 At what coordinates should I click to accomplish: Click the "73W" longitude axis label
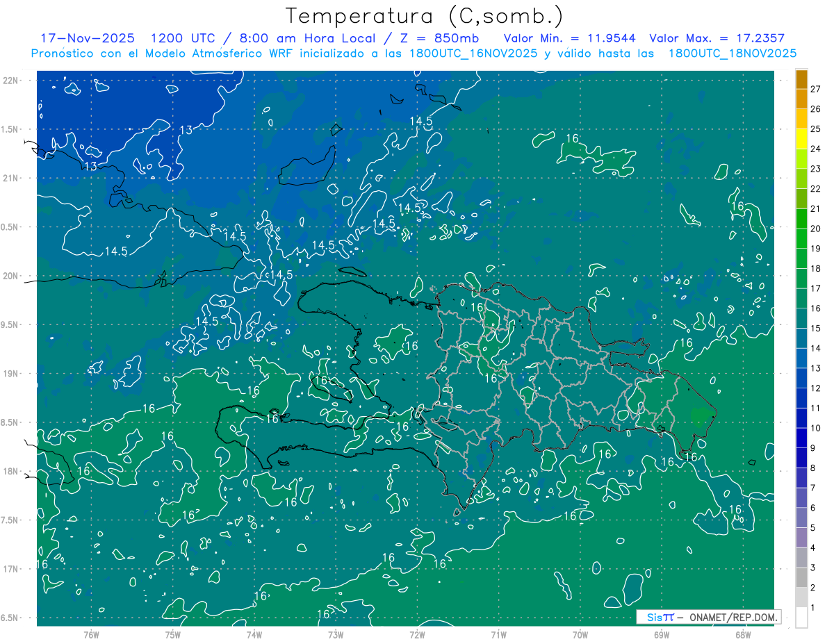click(336, 635)
